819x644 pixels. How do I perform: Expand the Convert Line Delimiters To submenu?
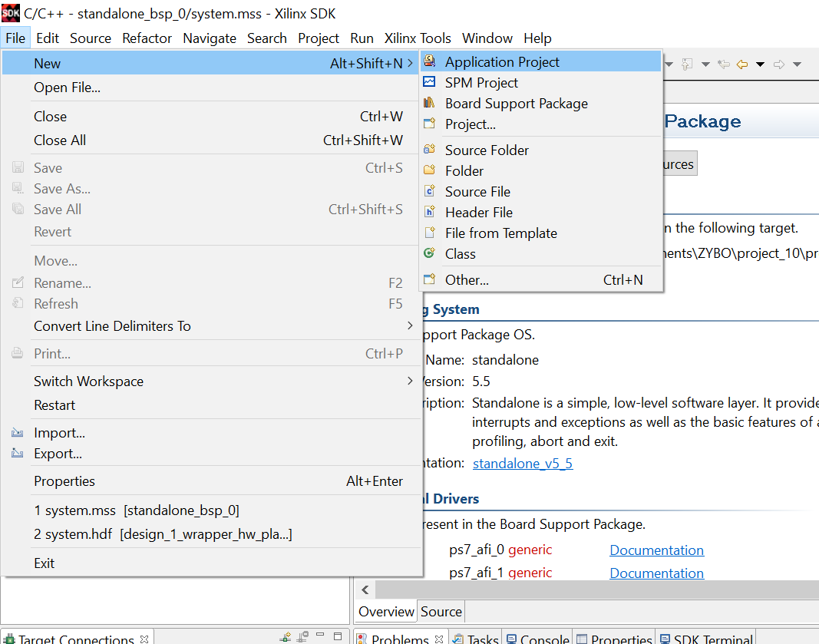click(x=410, y=325)
